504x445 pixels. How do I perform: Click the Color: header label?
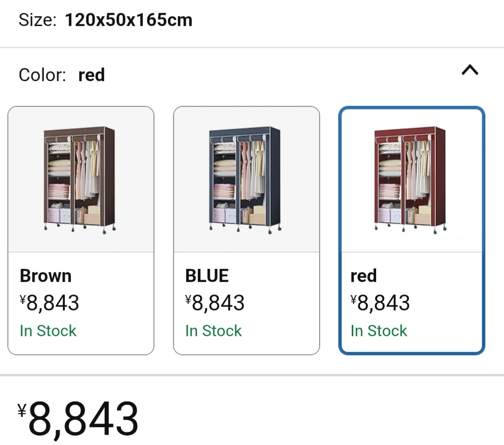(42, 75)
